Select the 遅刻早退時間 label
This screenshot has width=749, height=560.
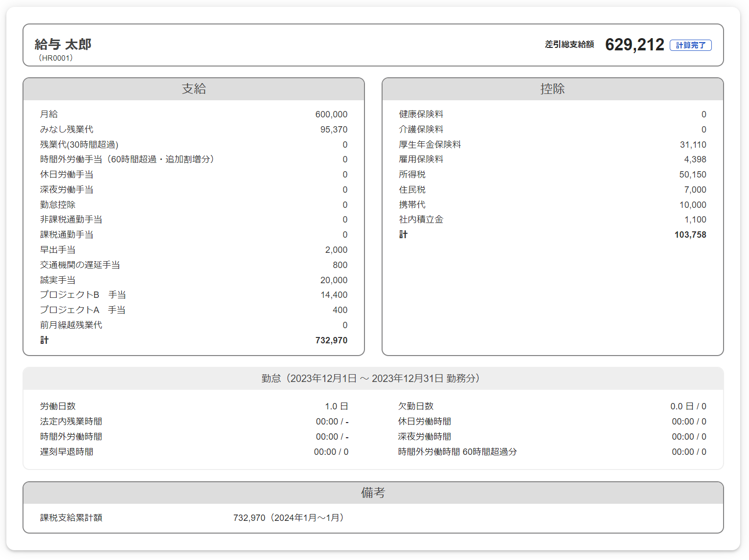67,452
